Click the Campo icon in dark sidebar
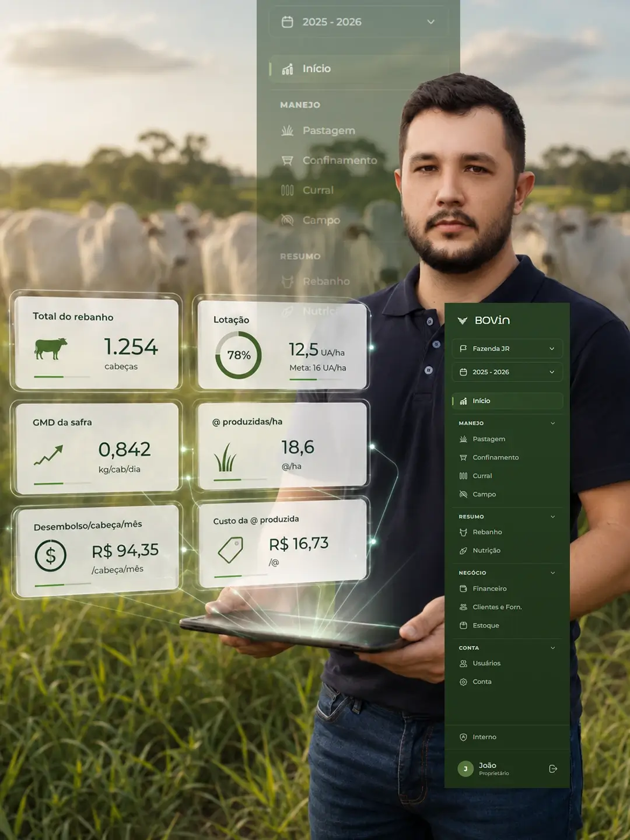 tap(463, 494)
